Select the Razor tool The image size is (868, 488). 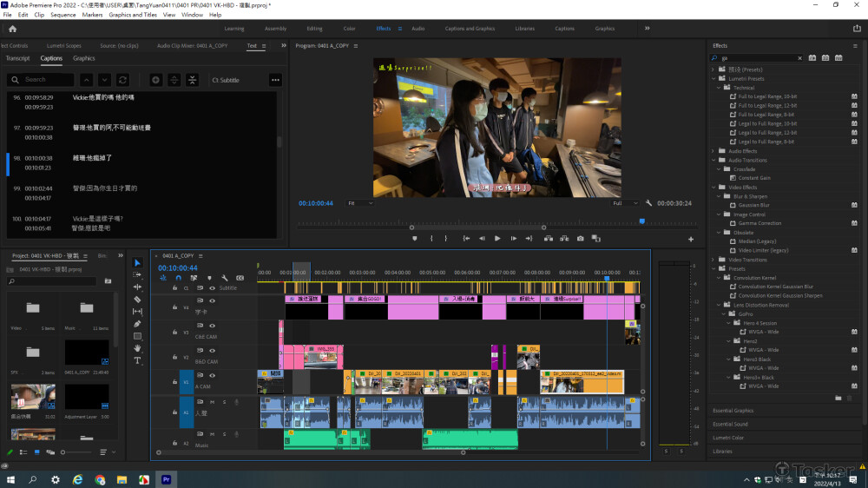coord(137,299)
